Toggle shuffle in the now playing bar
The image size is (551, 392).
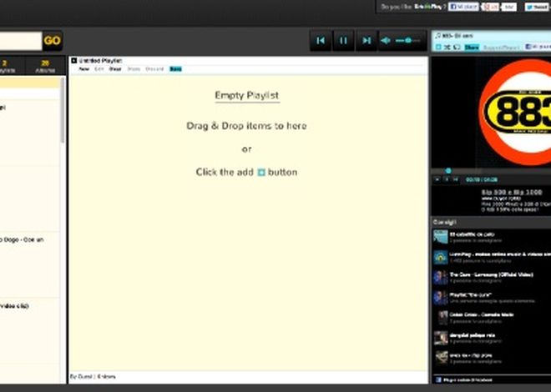tap(447, 47)
